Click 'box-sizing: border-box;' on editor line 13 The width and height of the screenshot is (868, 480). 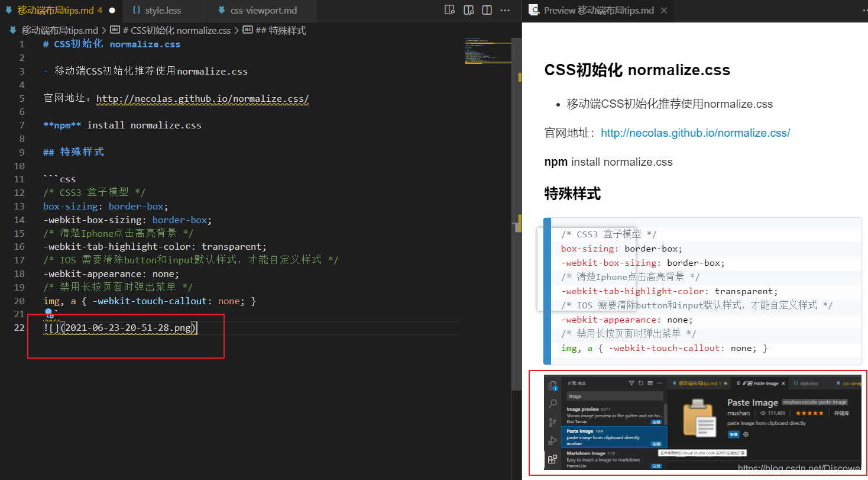(106, 206)
